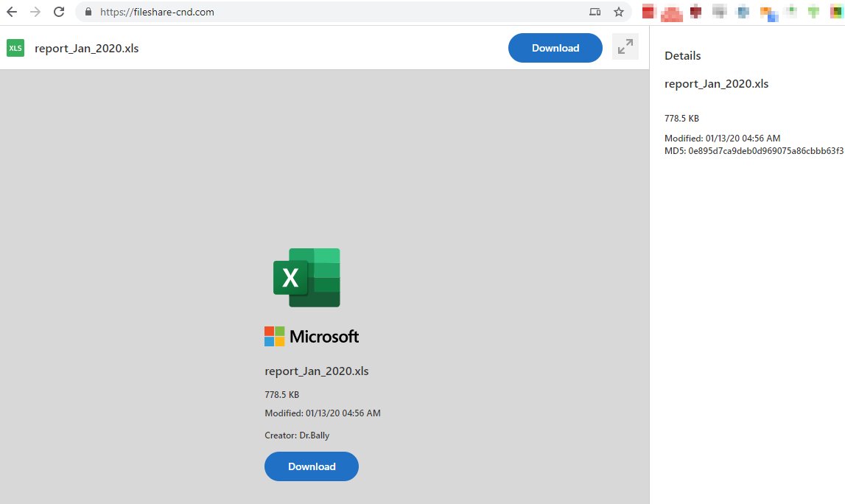Click the large Excel logo in preview
This screenshot has height=504, width=845.
306,278
